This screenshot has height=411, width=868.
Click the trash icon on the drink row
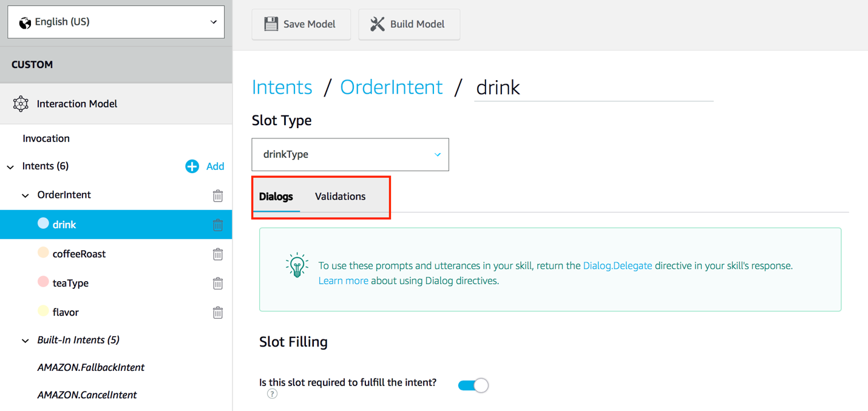[x=218, y=225]
